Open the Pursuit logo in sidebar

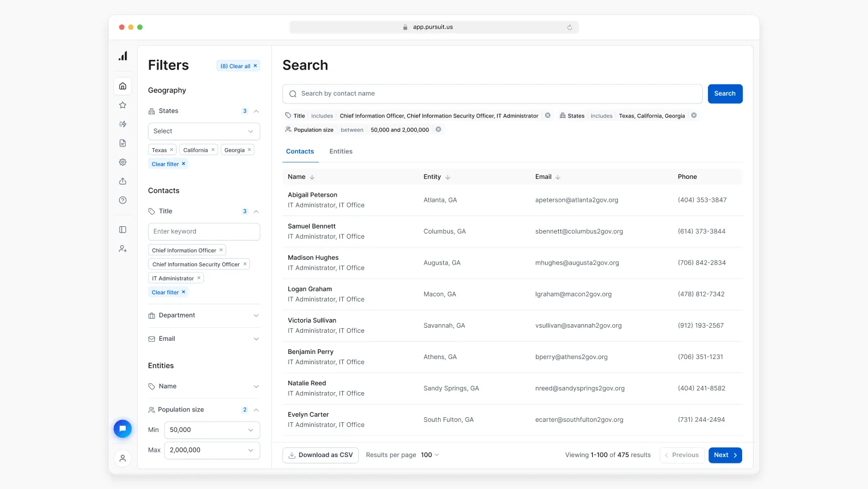pyautogui.click(x=122, y=56)
